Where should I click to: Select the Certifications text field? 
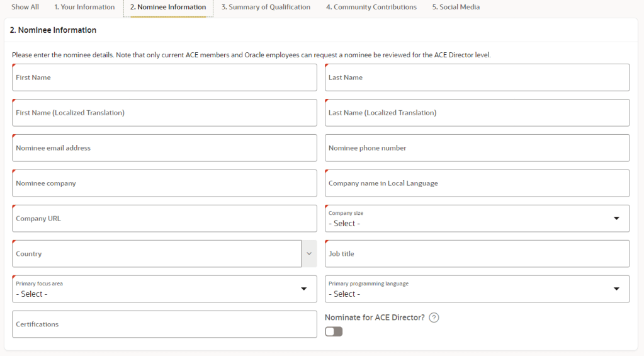click(164, 324)
